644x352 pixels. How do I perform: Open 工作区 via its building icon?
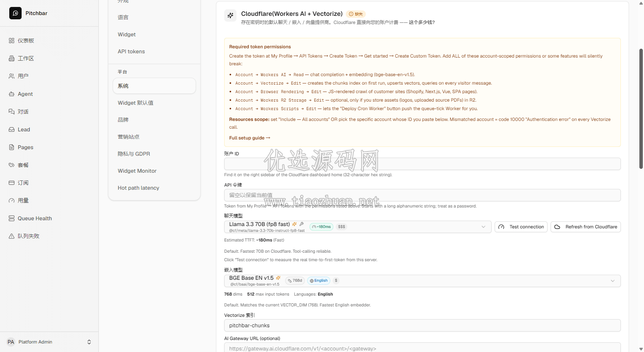(x=12, y=58)
